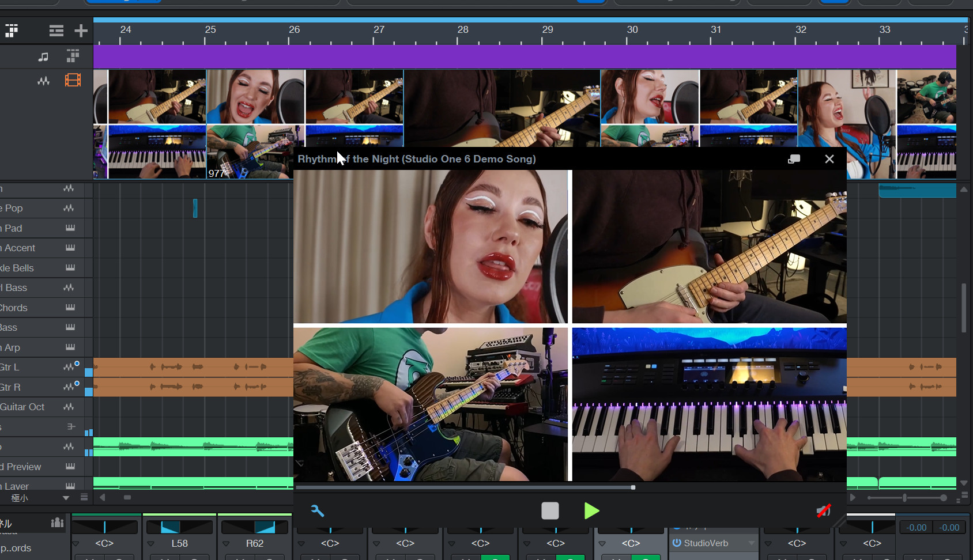The width and height of the screenshot is (973, 560).
Task: Select the Guitar Oct track
Action: 23,407
